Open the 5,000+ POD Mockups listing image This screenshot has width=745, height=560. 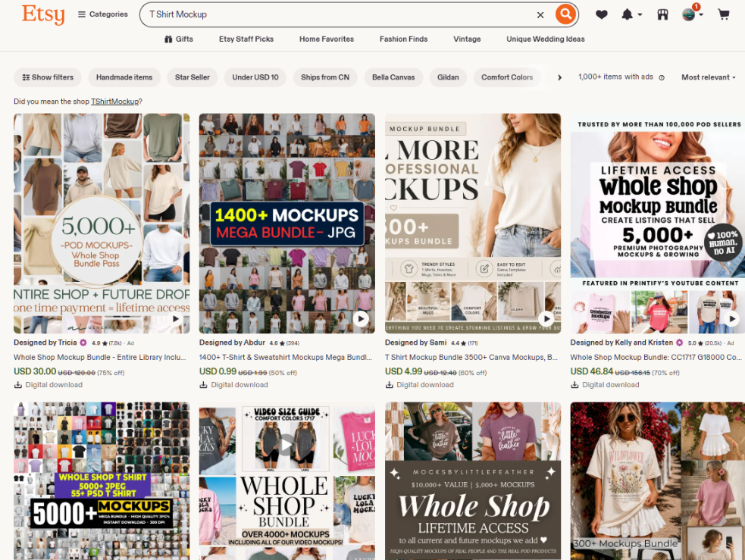click(102, 224)
